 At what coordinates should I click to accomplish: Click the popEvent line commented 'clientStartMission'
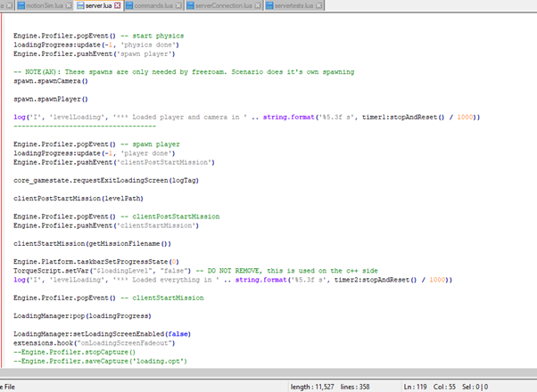point(109,298)
